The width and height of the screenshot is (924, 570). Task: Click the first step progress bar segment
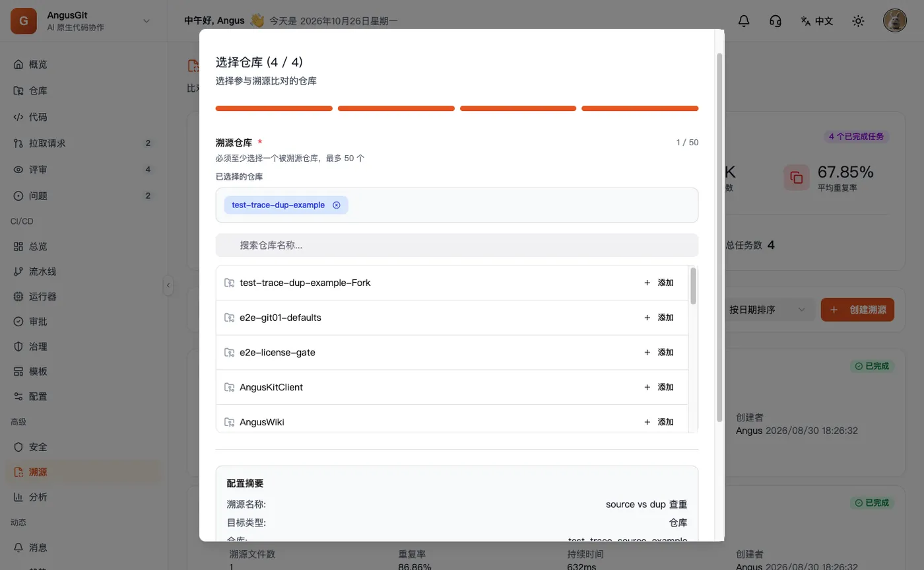(274, 108)
